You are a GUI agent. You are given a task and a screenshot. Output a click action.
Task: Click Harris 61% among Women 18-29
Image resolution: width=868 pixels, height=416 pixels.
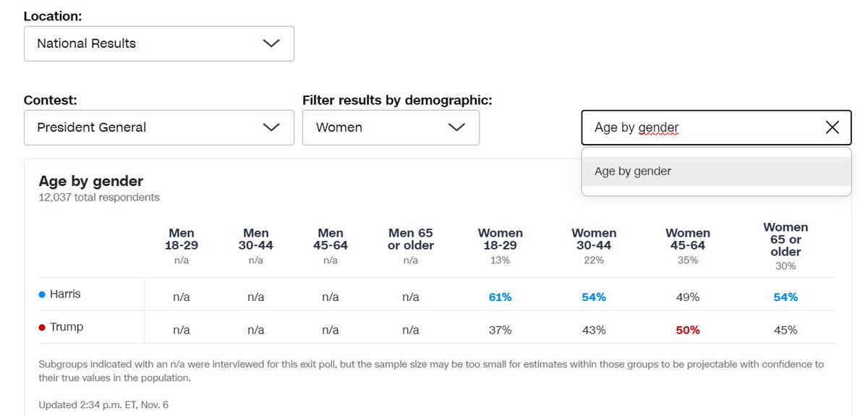tap(500, 297)
